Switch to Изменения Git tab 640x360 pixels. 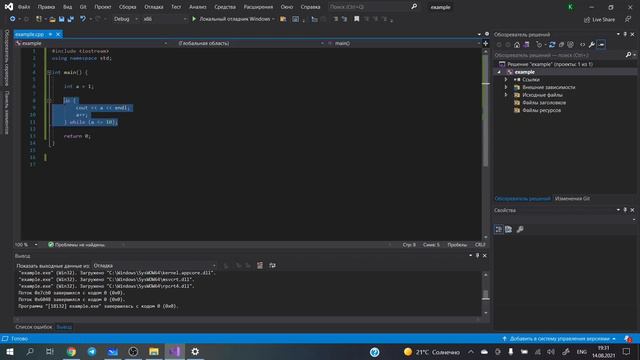(572, 198)
